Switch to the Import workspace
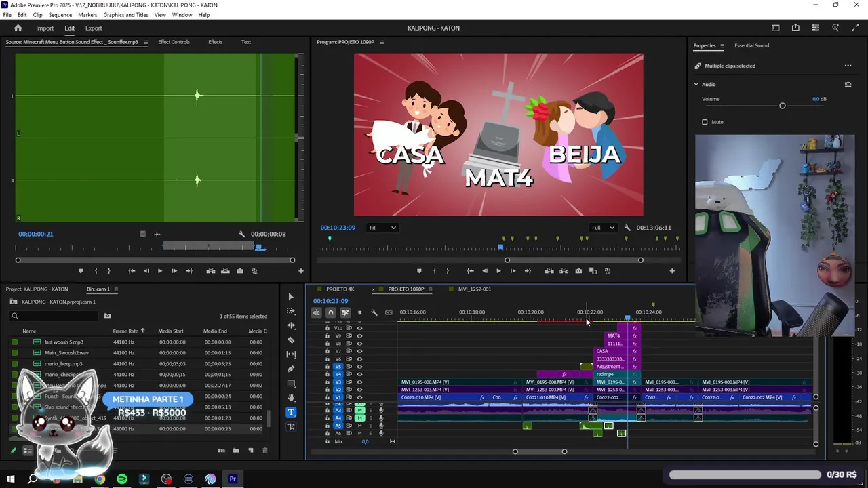868x488 pixels. [x=45, y=28]
